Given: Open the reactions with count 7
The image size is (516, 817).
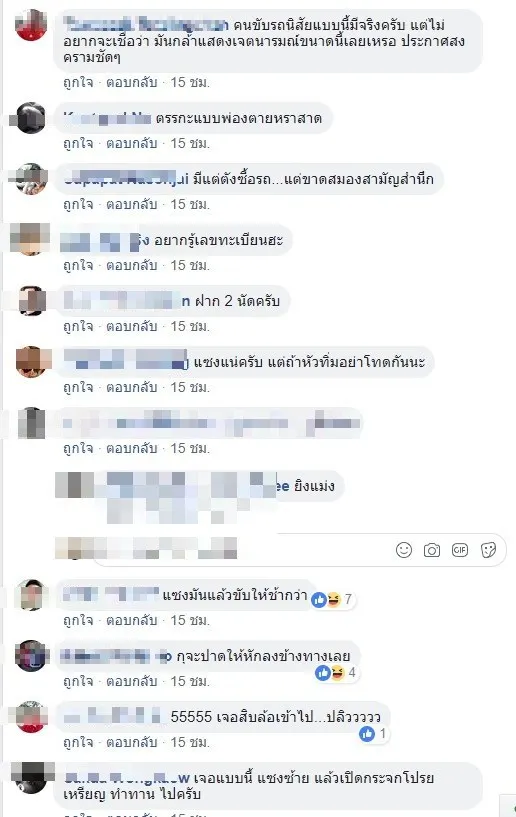Looking at the screenshot, I should 332,600.
